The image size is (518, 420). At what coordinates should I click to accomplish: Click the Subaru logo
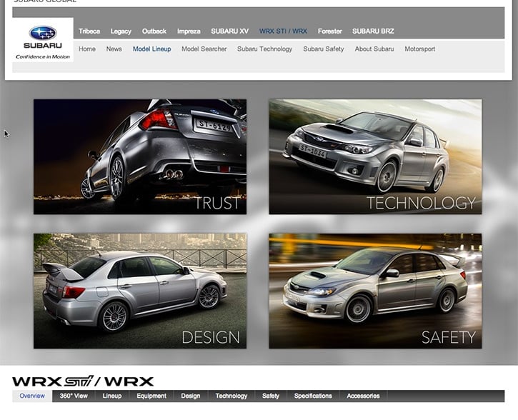tap(43, 39)
